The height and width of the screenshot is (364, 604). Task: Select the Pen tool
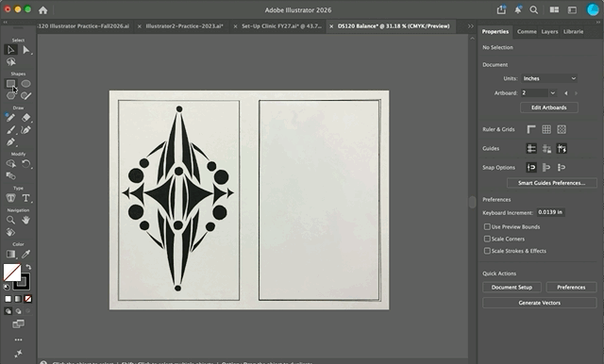(10, 142)
